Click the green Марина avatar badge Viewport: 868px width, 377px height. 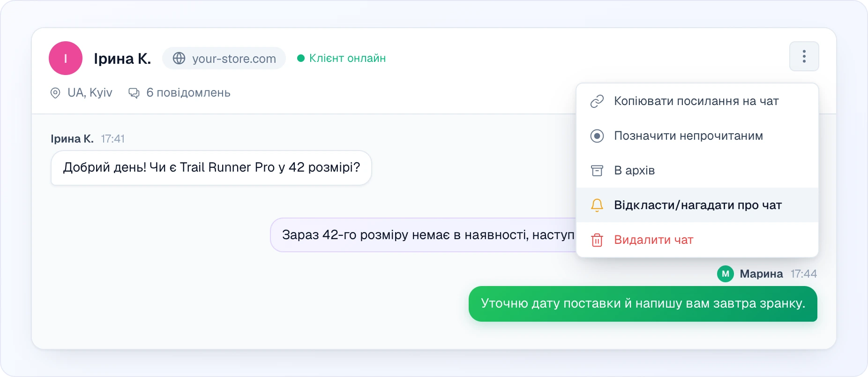pyautogui.click(x=726, y=274)
